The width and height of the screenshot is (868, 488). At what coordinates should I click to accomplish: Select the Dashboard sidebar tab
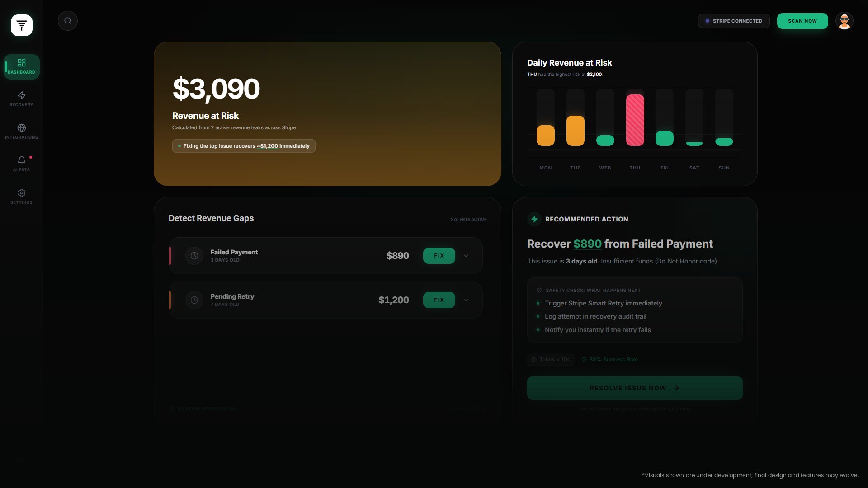click(x=22, y=67)
